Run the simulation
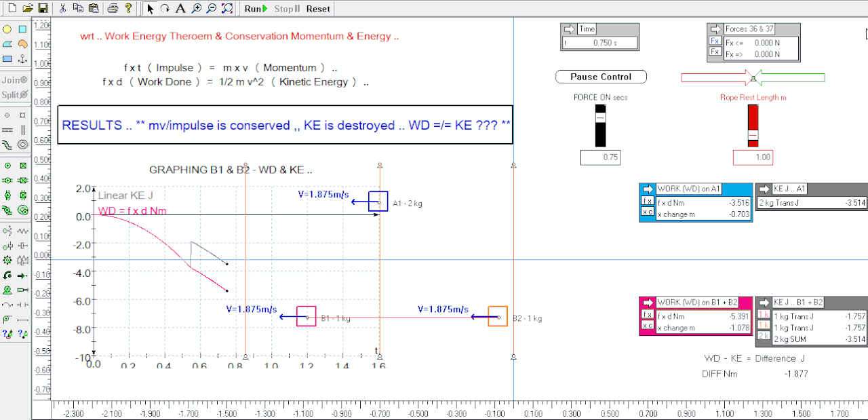 pyautogui.click(x=255, y=9)
